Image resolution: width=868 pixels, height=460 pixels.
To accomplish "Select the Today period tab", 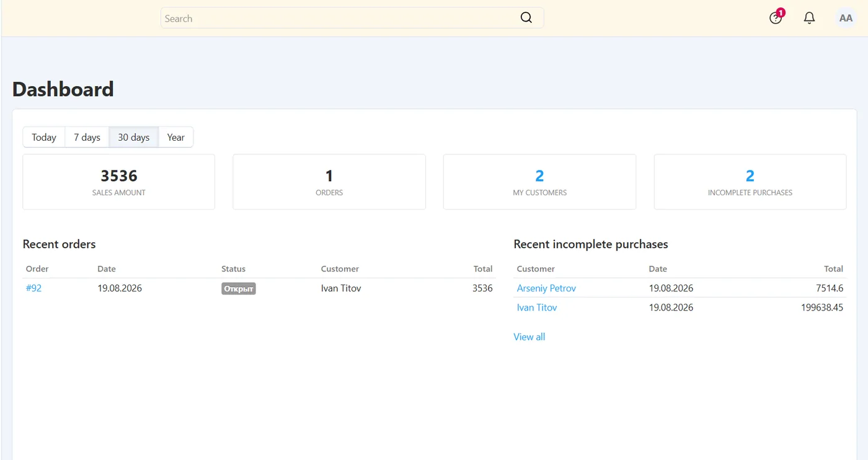I will pyautogui.click(x=44, y=137).
